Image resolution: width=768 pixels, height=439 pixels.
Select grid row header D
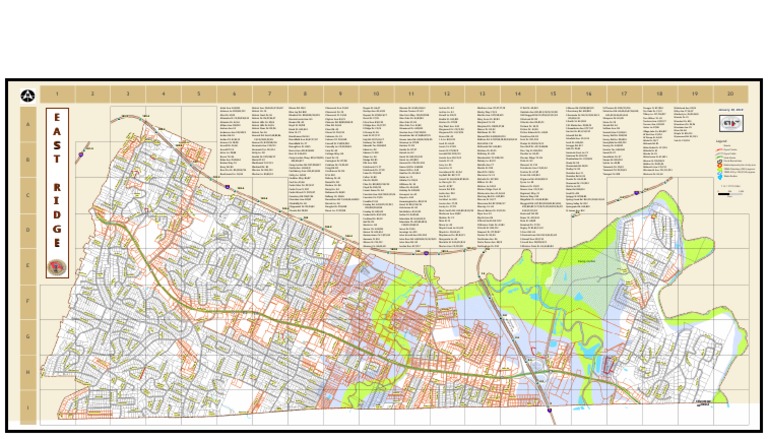(x=28, y=230)
